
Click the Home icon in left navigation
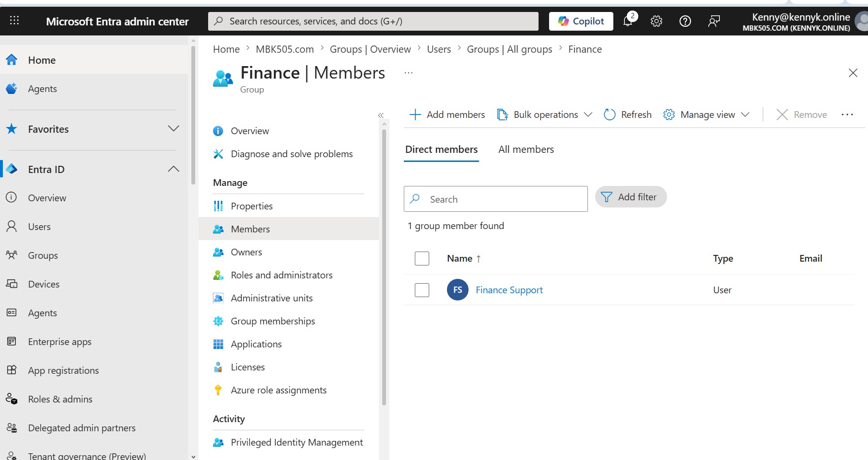tap(12, 60)
